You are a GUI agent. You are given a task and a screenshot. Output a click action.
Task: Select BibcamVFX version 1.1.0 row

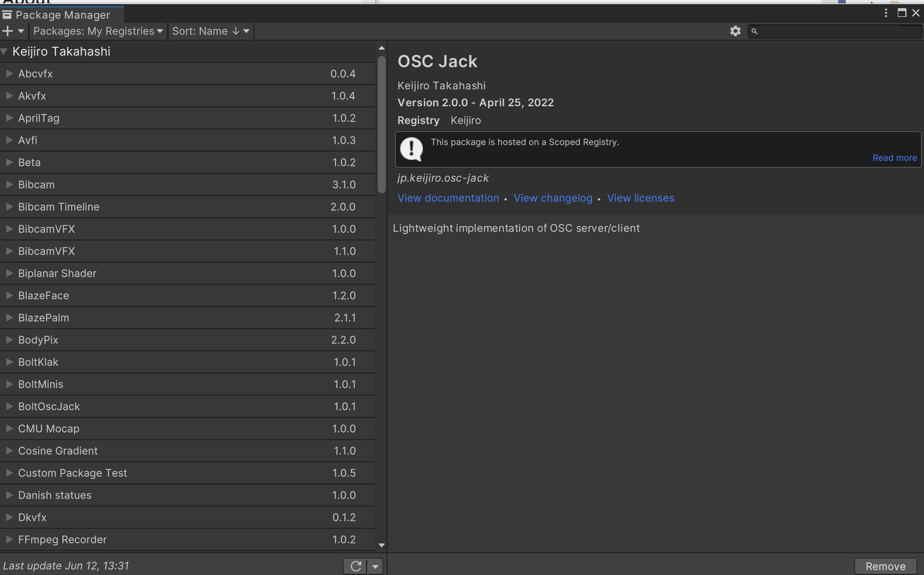click(187, 251)
